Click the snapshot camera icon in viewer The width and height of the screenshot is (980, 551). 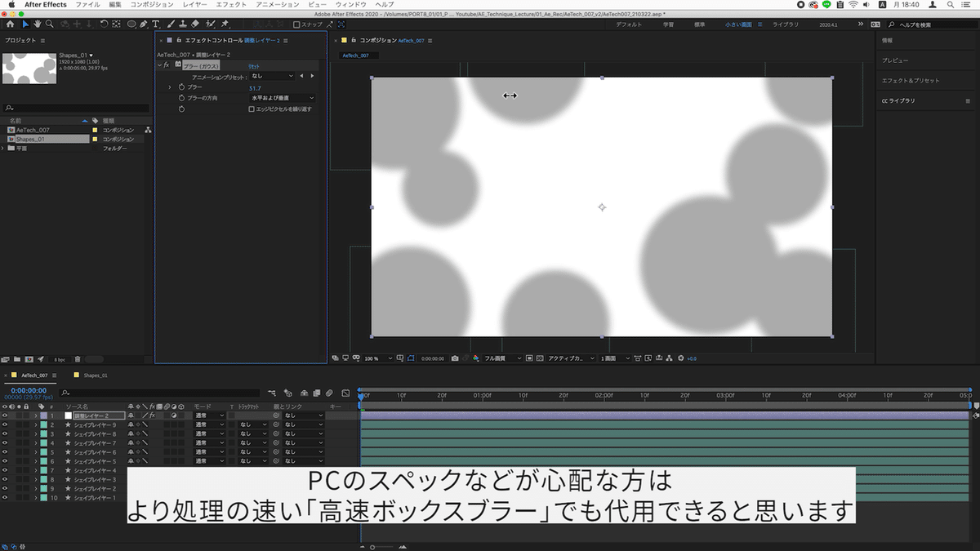455,358
